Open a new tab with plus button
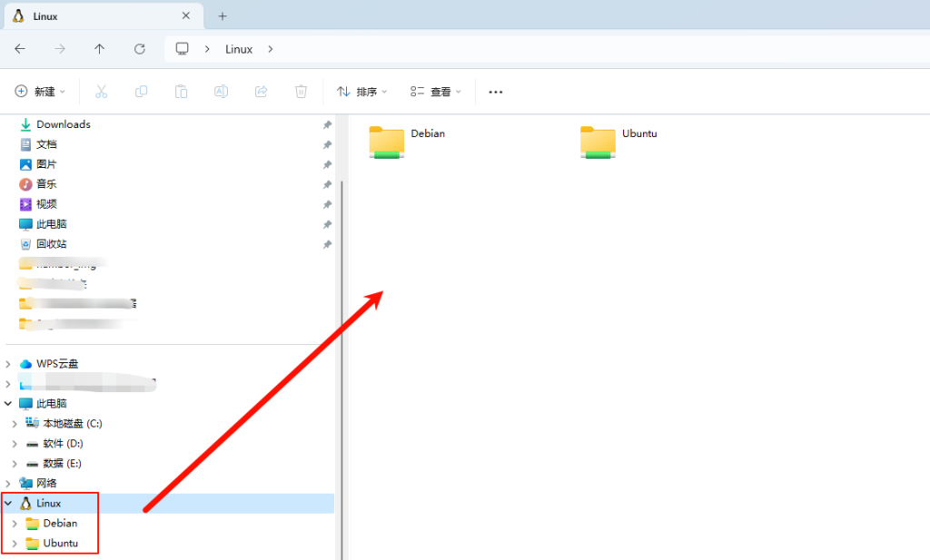This screenshot has width=930, height=560. pos(223,16)
